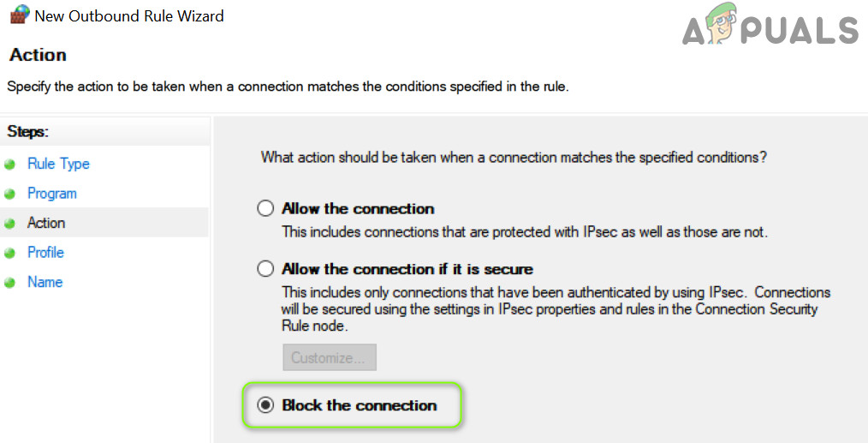Click the green bullet beside Action
This screenshot has height=443, width=868.
[x=10, y=224]
